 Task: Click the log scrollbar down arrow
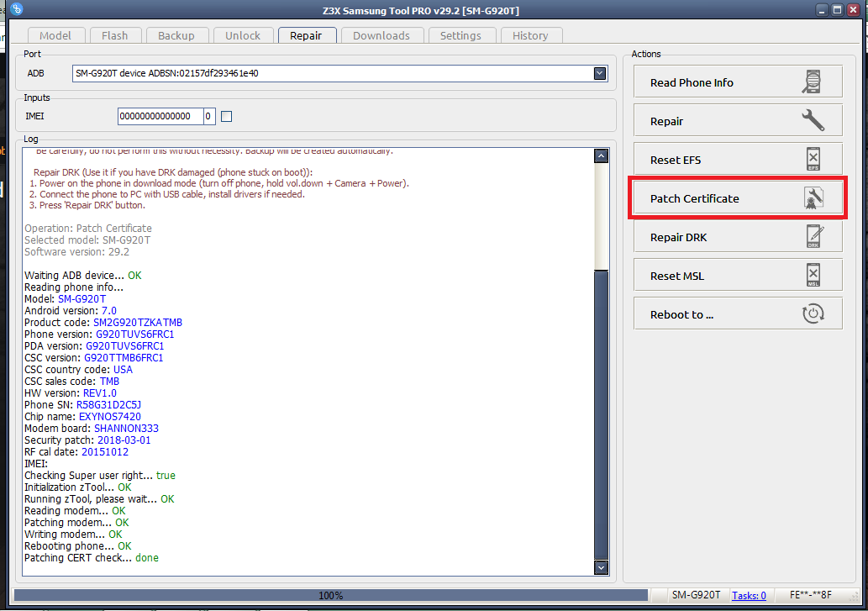[601, 567]
